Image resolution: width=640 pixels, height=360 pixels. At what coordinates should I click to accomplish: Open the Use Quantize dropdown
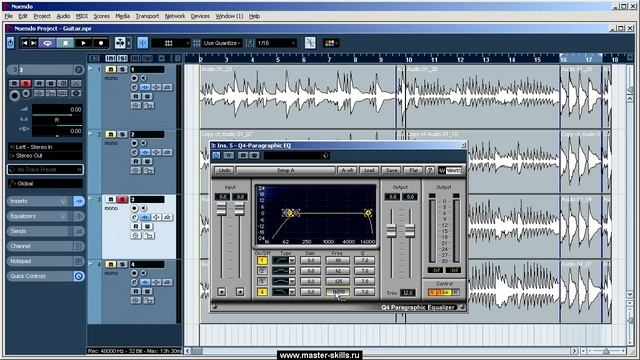pyautogui.click(x=222, y=43)
